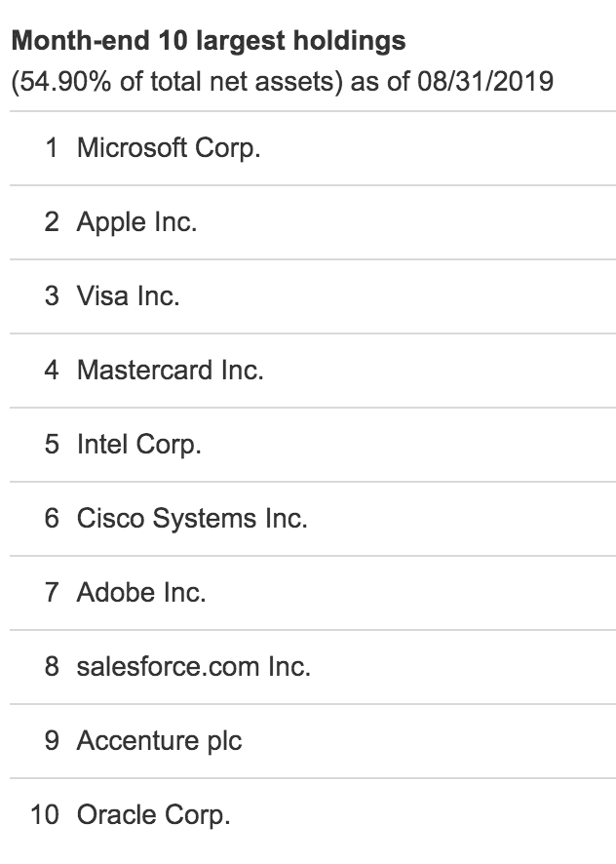This screenshot has height=864, width=616.
Task: Select the Mastercard Inc. holding
Action: click(313, 371)
